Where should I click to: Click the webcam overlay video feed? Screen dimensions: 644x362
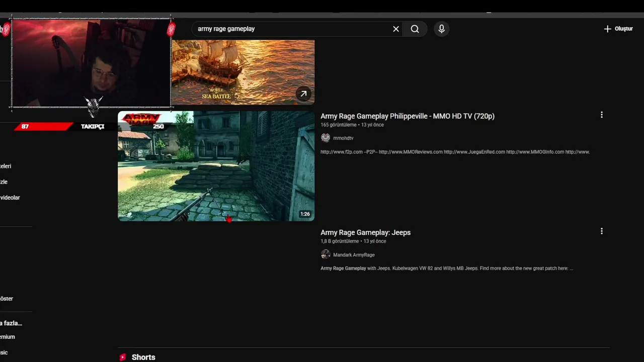pyautogui.click(x=91, y=63)
